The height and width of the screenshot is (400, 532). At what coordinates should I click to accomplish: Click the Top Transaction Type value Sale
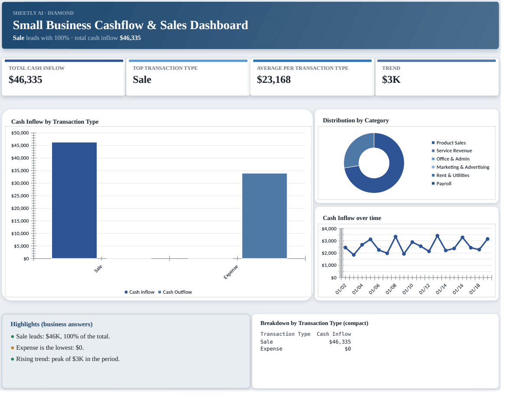coord(142,79)
